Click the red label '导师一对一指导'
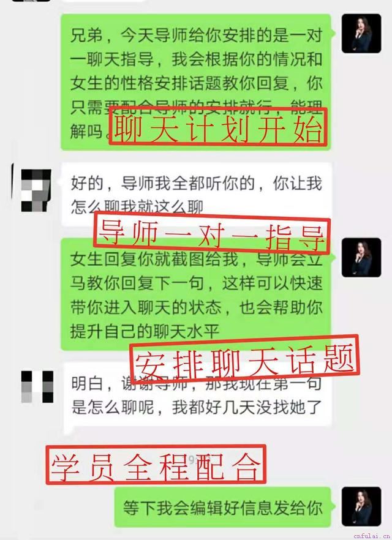 [x=212, y=234]
